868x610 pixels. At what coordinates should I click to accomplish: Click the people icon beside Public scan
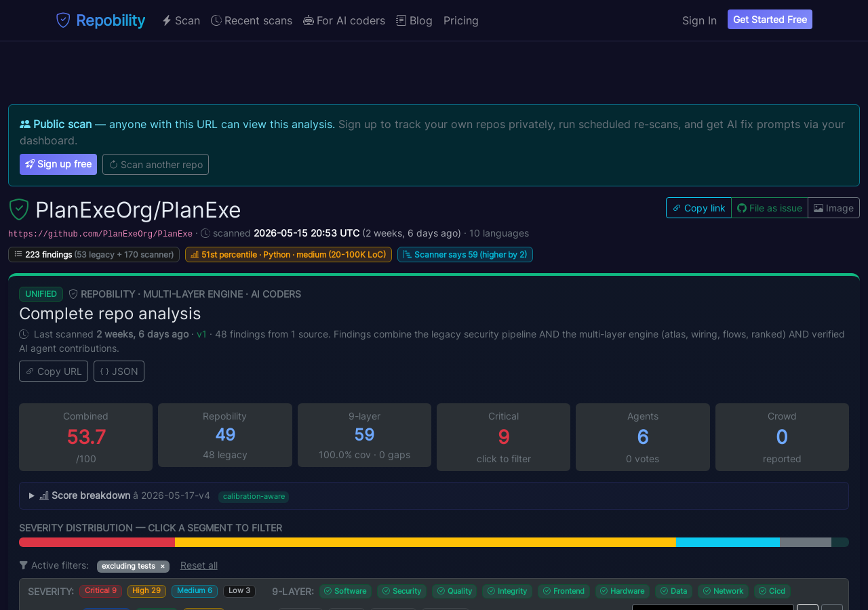[x=25, y=124]
